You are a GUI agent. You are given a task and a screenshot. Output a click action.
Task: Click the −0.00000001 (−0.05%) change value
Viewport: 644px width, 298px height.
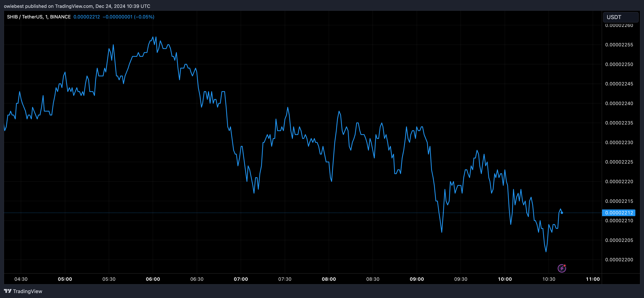128,17
